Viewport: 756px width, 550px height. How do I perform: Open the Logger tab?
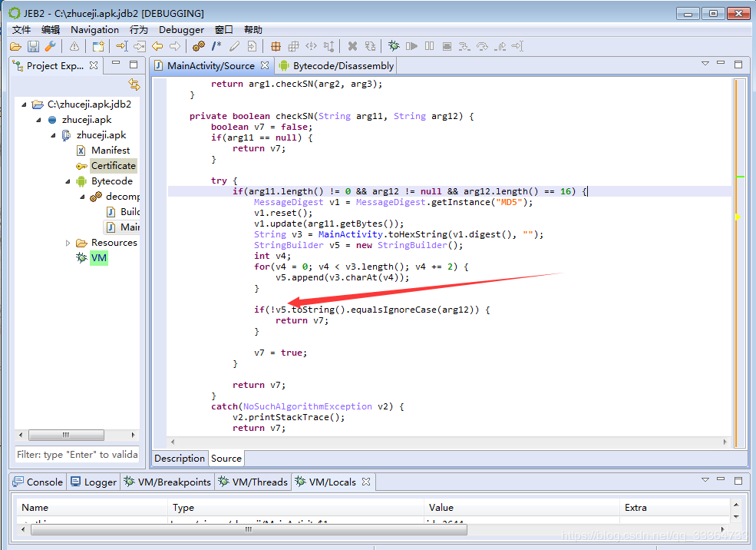pyautogui.click(x=94, y=482)
